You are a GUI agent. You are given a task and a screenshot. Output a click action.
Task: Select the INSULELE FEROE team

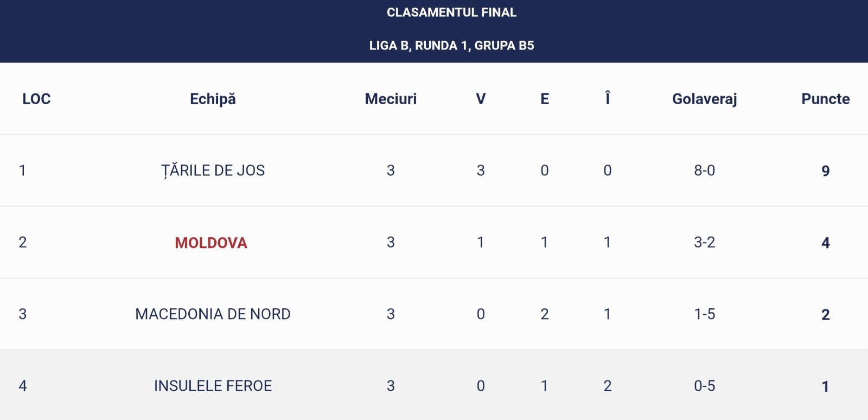[213, 386]
